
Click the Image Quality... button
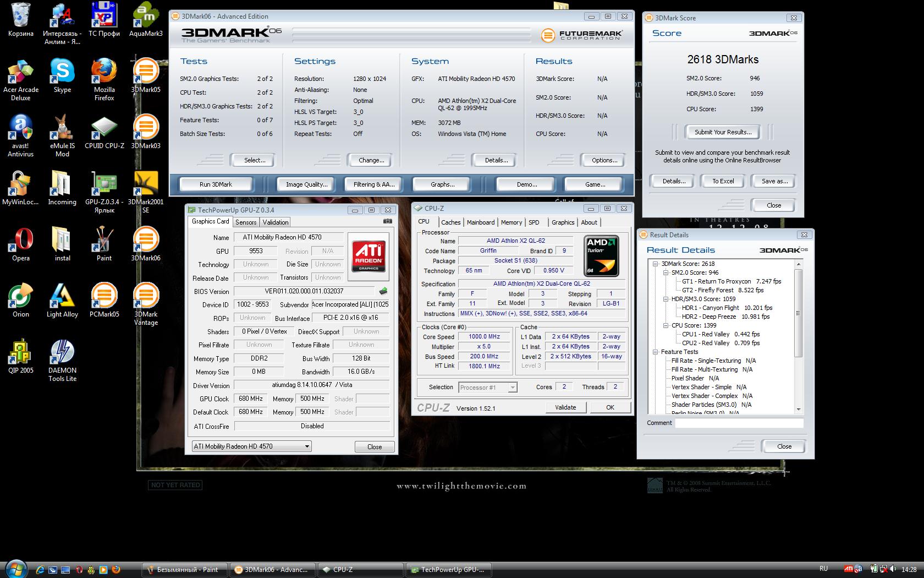click(x=306, y=184)
